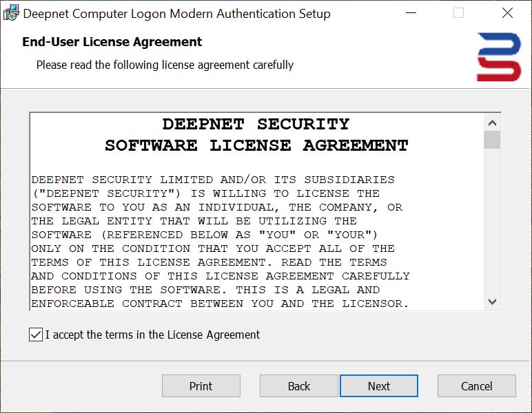Screen dimensions: 532x413
Task: Click the Deepnet red and blue logo
Action: point(498,57)
